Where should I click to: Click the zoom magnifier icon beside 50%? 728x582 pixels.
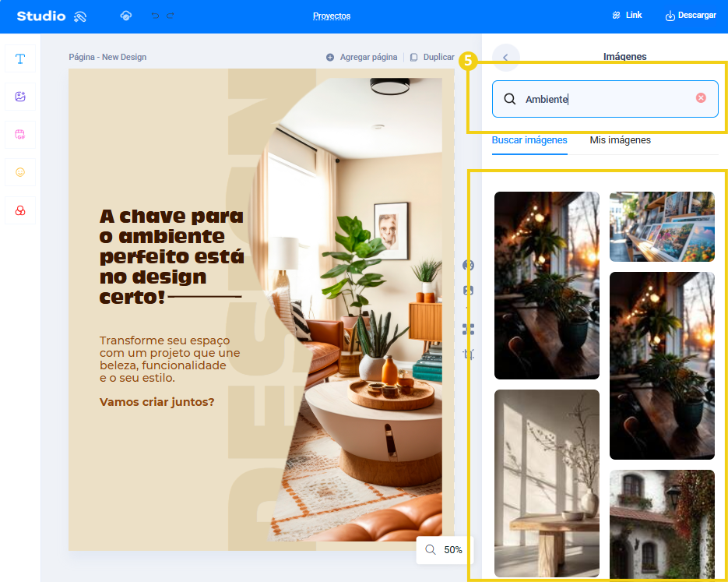431,550
